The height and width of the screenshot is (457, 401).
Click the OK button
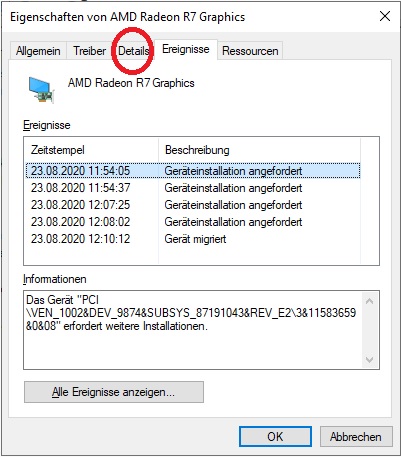pyautogui.click(x=275, y=436)
